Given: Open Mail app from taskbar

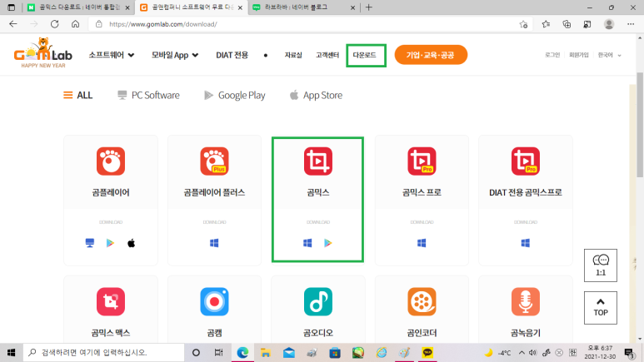Looking at the screenshot, I should 289,353.
